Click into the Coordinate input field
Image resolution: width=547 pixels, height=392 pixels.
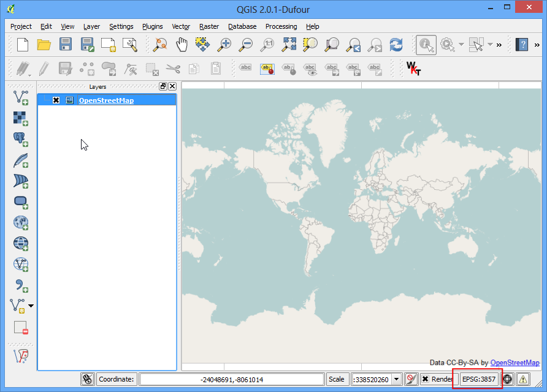click(x=232, y=379)
